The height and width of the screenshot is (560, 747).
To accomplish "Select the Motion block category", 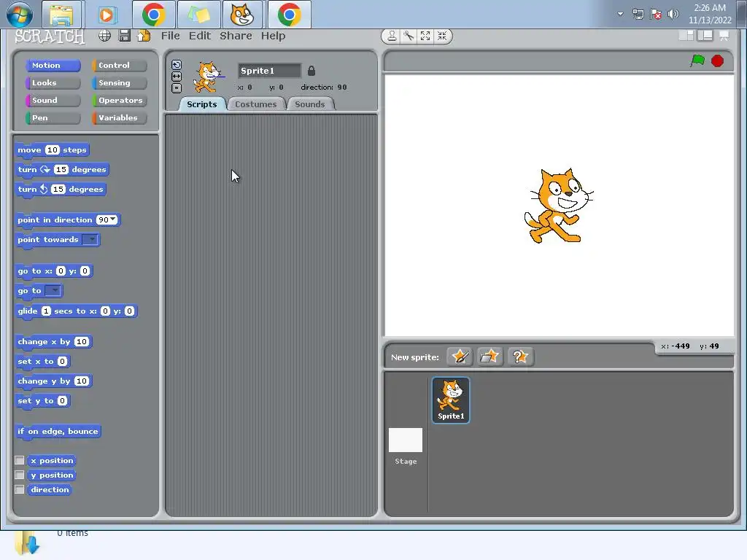I will (x=53, y=65).
